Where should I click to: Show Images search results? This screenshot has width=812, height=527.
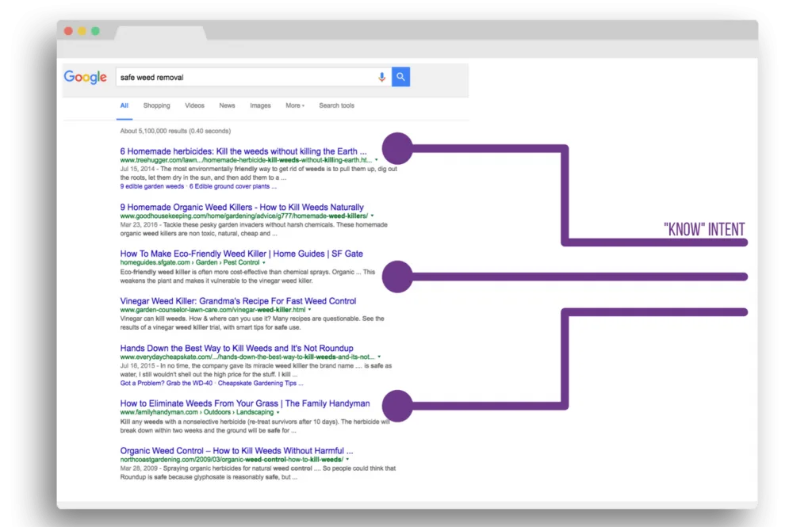point(260,105)
